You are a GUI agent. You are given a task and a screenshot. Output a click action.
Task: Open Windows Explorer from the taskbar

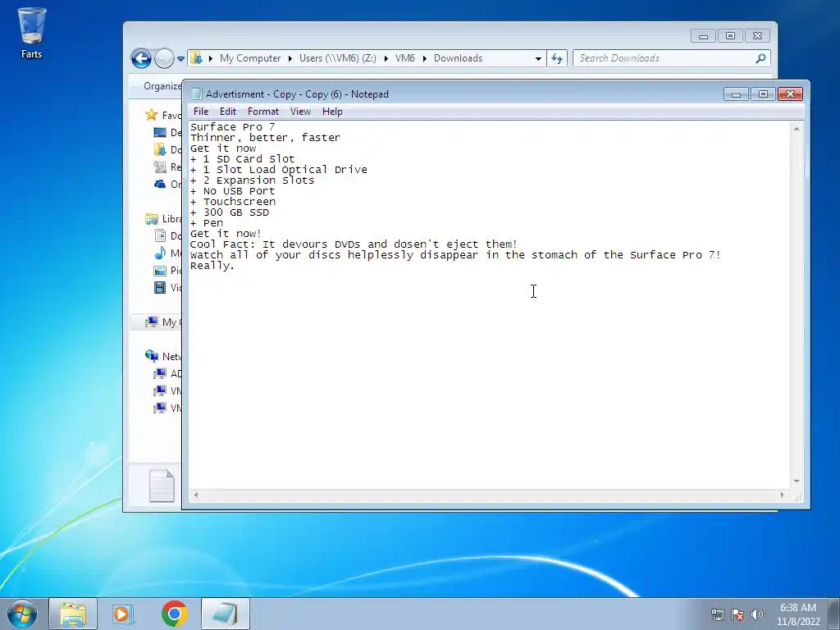coord(73,614)
